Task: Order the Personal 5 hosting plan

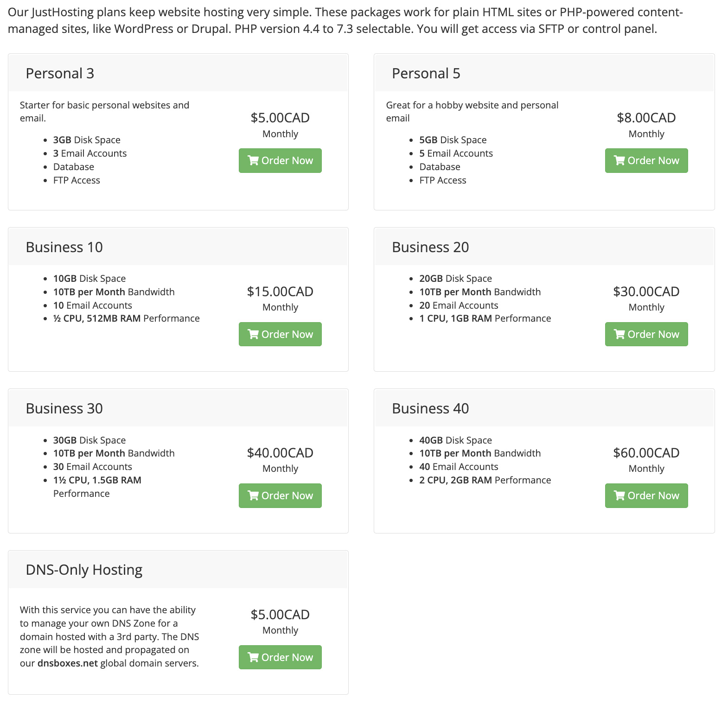Action: click(646, 160)
